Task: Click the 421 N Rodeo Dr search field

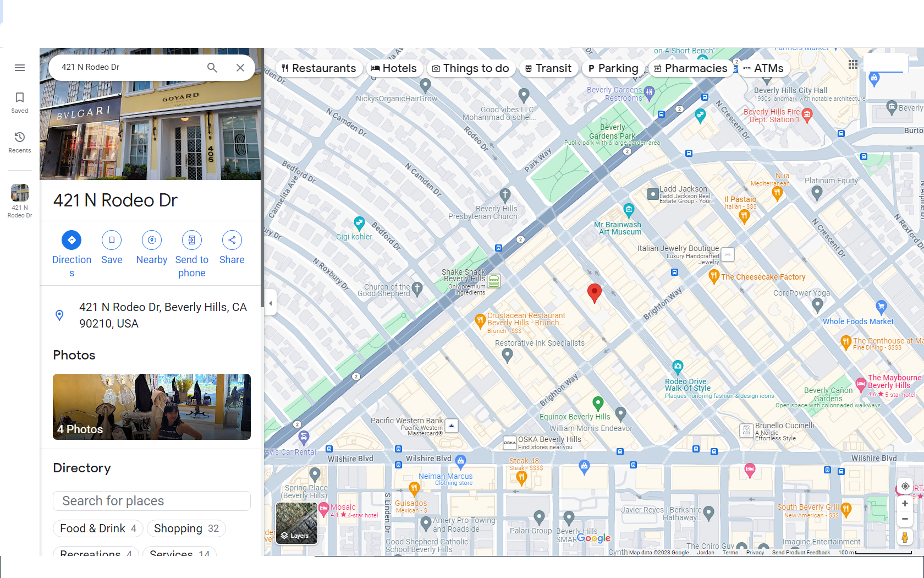Action: 129,67
